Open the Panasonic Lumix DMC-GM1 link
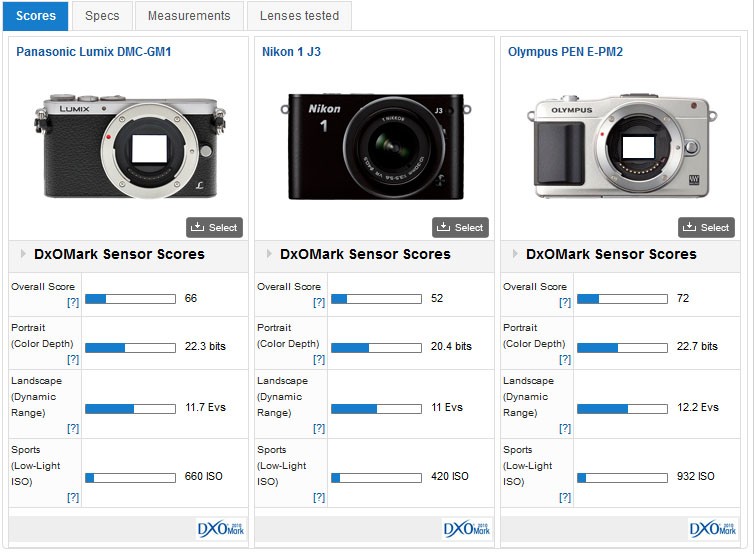This screenshot has height=554, width=754. 94,52
